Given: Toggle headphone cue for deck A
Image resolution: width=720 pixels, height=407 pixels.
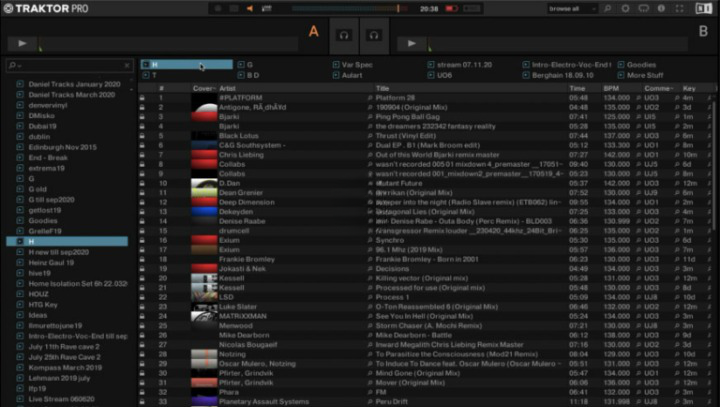Looking at the screenshot, I should (344, 35).
